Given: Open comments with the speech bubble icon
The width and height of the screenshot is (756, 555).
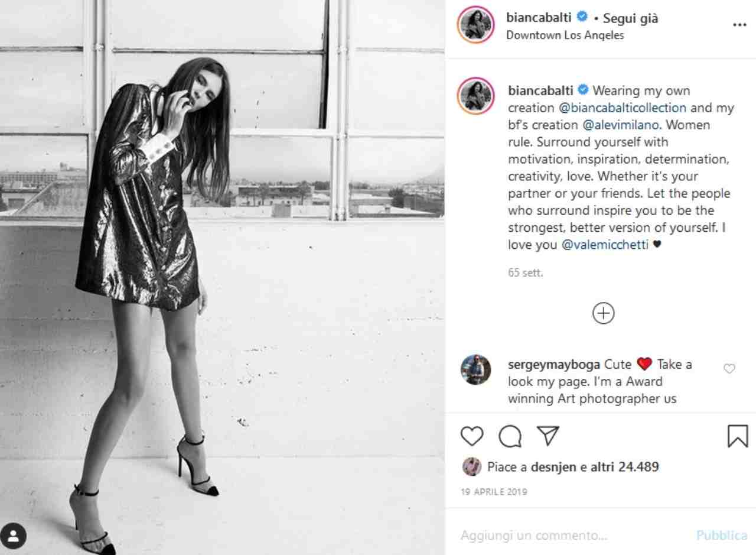Looking at the screenshot, I should [x=510, y=436].
